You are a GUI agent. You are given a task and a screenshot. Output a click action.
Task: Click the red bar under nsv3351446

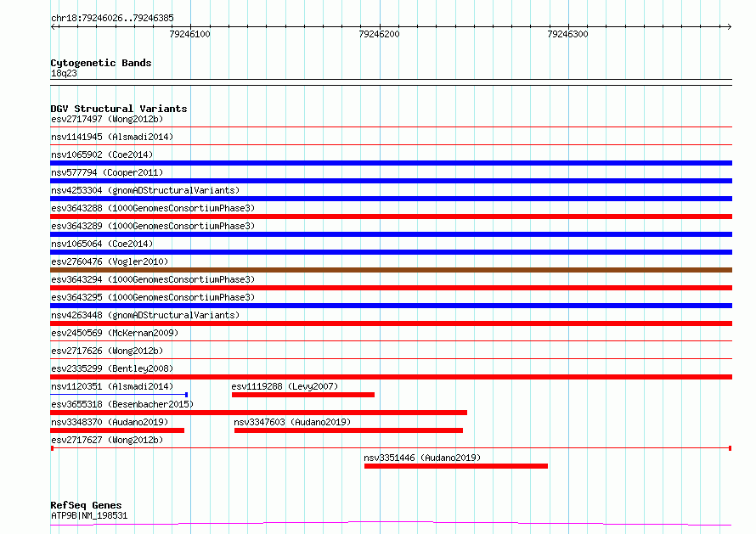click(456, 466)
